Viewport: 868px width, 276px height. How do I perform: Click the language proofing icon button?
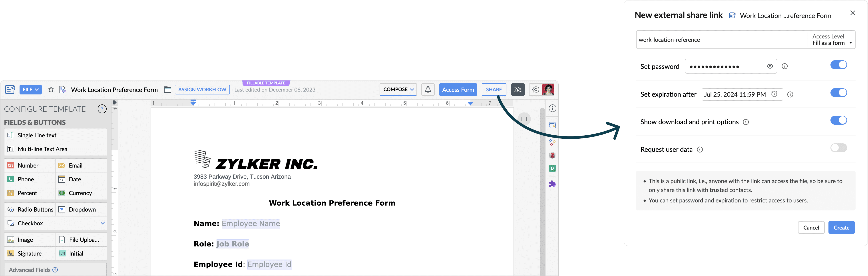point(518,90)
